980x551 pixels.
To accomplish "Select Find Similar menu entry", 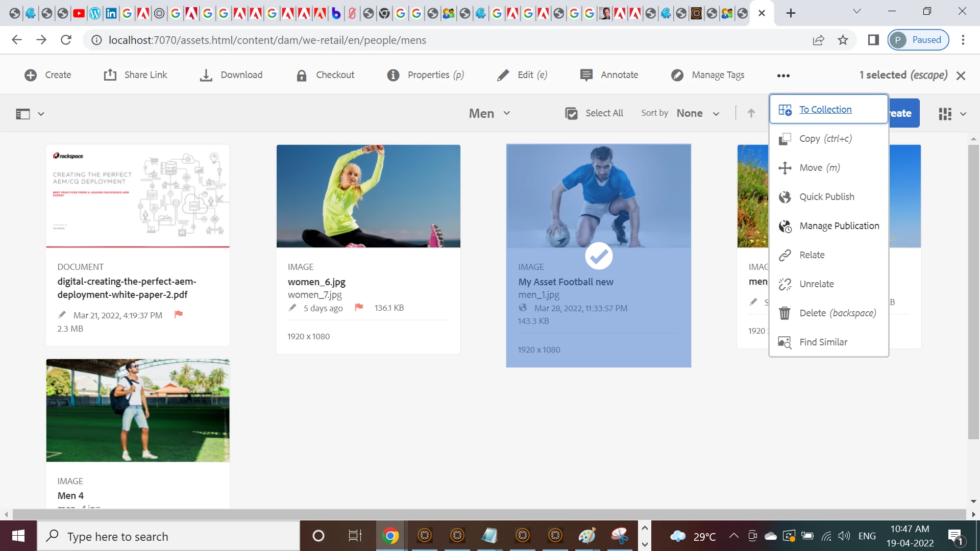I will tap(823, 342).
